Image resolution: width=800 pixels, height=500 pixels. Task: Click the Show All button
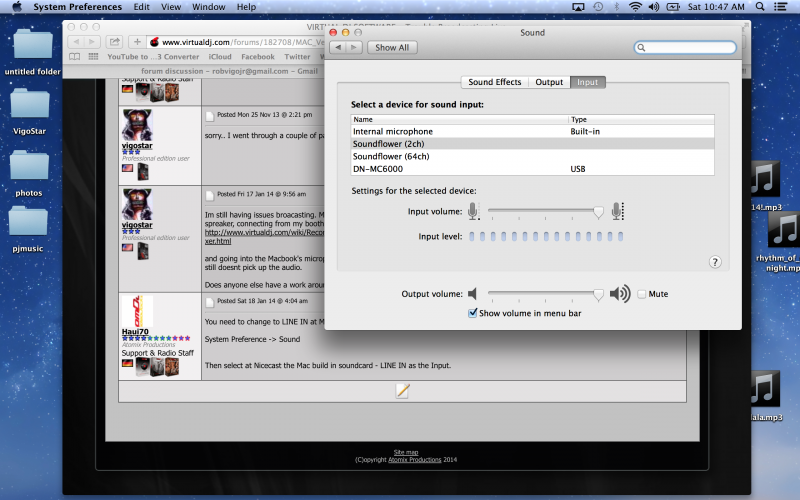tap(392, 47)
